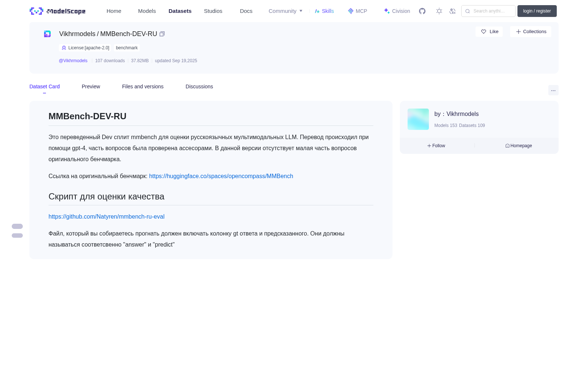Switch language with the translate icon

click(452, 11)
